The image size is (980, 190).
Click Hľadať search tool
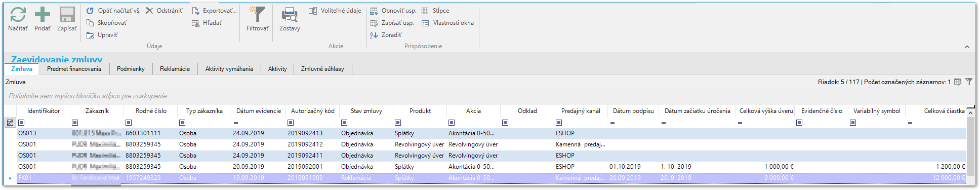[207, 23]
